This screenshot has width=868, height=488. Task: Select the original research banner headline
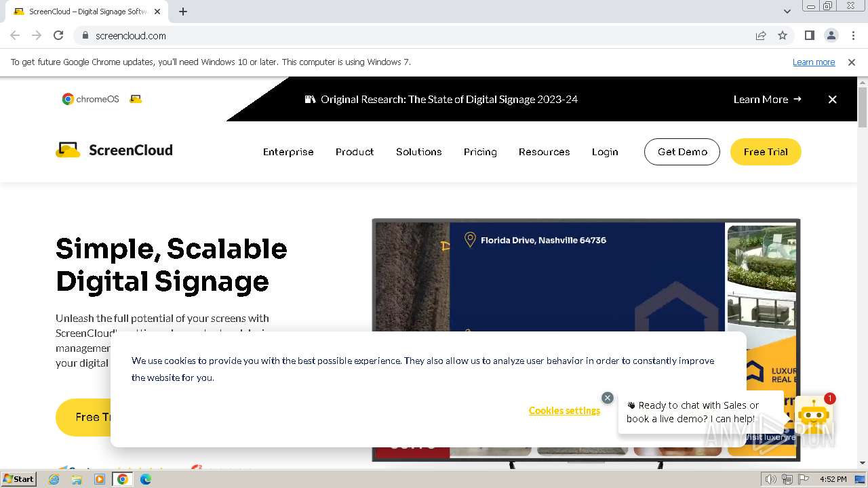point(449,99)
